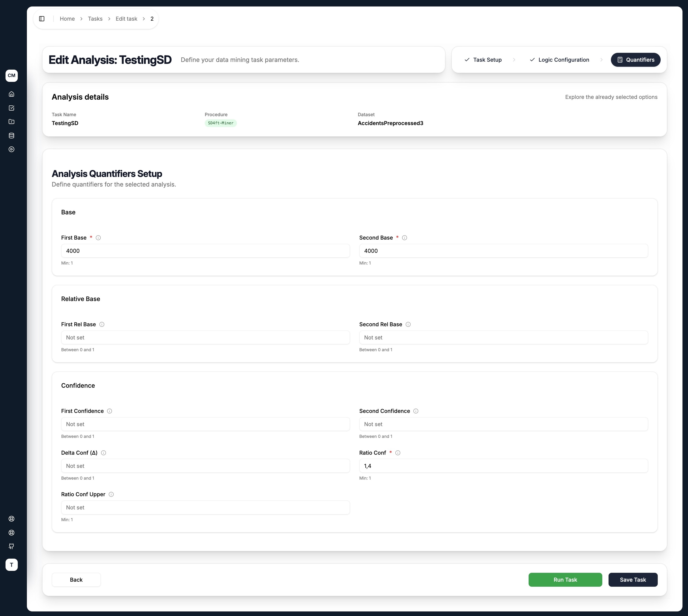
Task: Click the 'Confidence' section title
Action: coord(78,386)
